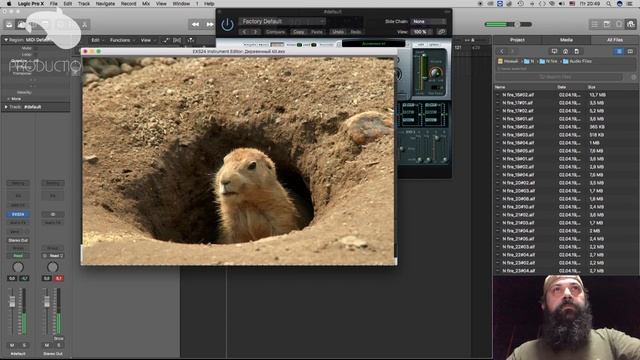The image size is (640, 360).
Task: Open the List Editors toolbar icon
Action: (x=595, y=24)
